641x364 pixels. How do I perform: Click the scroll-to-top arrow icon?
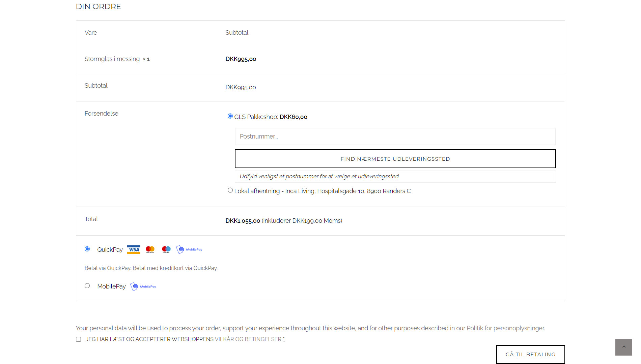coord(623,347)
